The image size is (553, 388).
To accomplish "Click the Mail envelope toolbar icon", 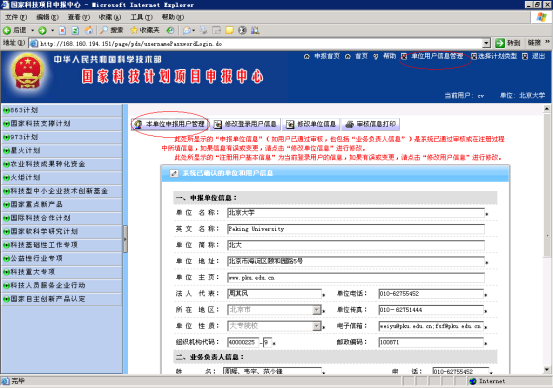I will point(187,30).
